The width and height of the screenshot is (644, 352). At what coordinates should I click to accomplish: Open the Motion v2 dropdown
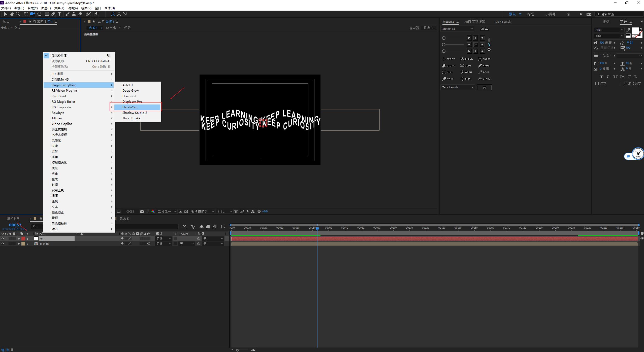pyautogui.click(x=458, y=29)
